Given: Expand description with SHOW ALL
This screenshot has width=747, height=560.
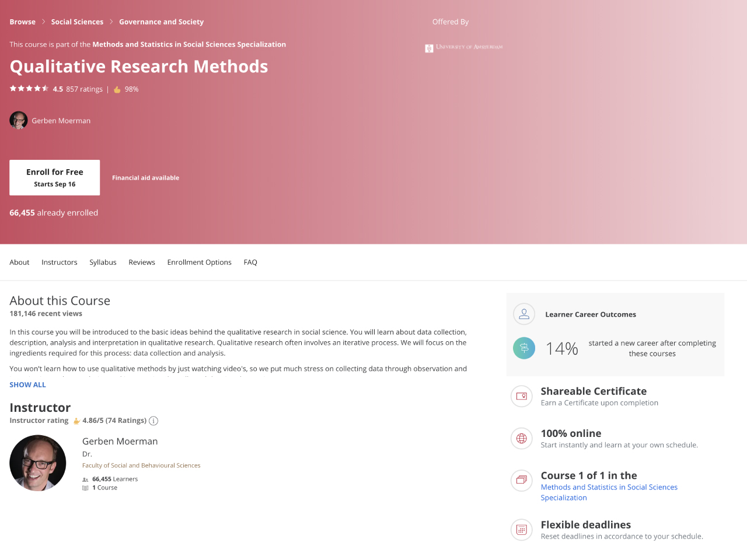Looking at the screenshot, I should tap(27, 385).
